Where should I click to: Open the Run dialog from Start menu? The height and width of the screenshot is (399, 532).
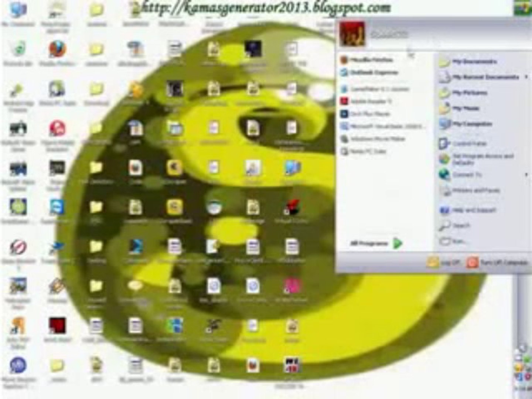(453, 241)
